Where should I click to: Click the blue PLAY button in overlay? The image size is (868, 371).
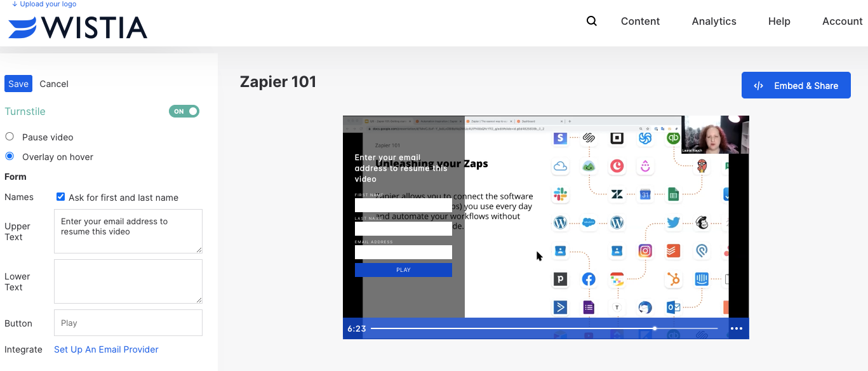(403, 270)
